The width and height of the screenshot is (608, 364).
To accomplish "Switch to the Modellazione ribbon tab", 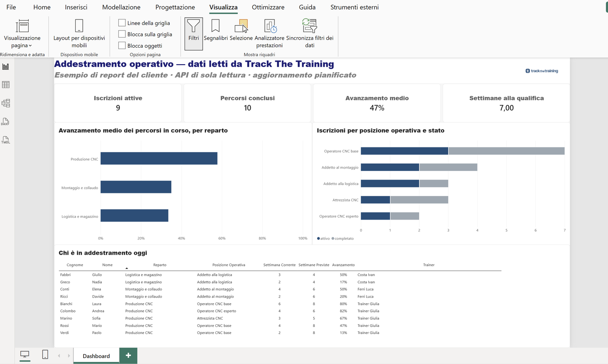I will (x=121, y=7).
